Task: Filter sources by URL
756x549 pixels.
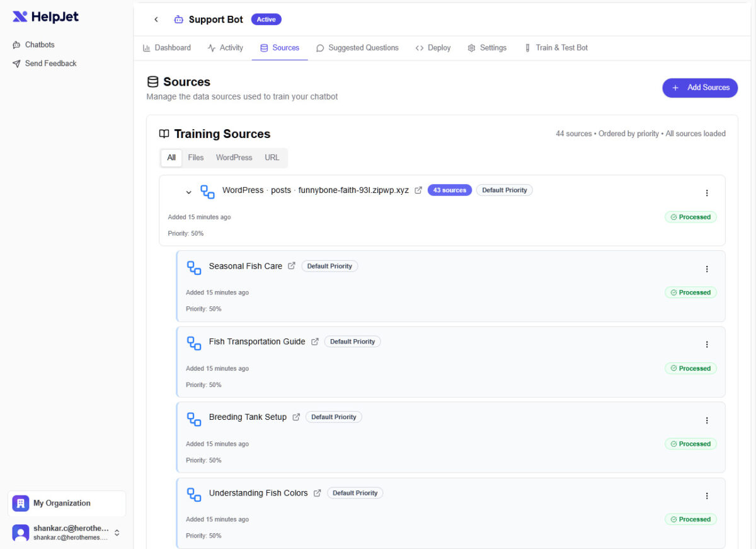Action: point(272,158)
